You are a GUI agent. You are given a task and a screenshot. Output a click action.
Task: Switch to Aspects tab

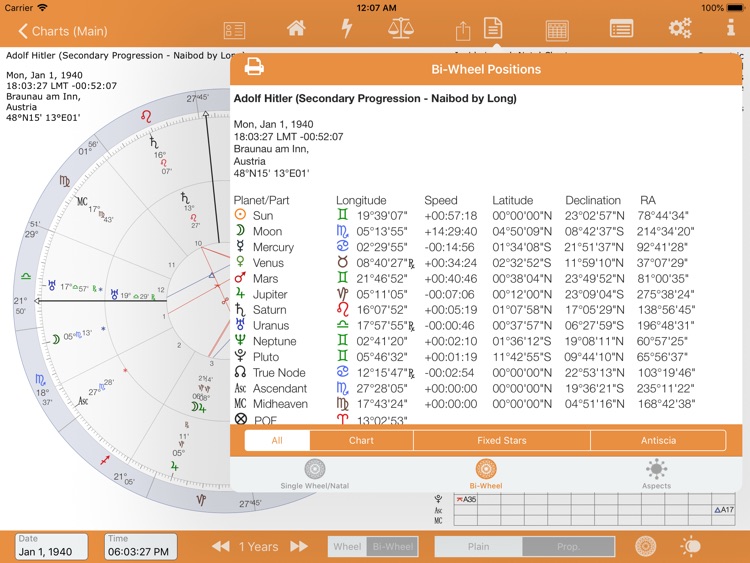(x=656, y=475)
